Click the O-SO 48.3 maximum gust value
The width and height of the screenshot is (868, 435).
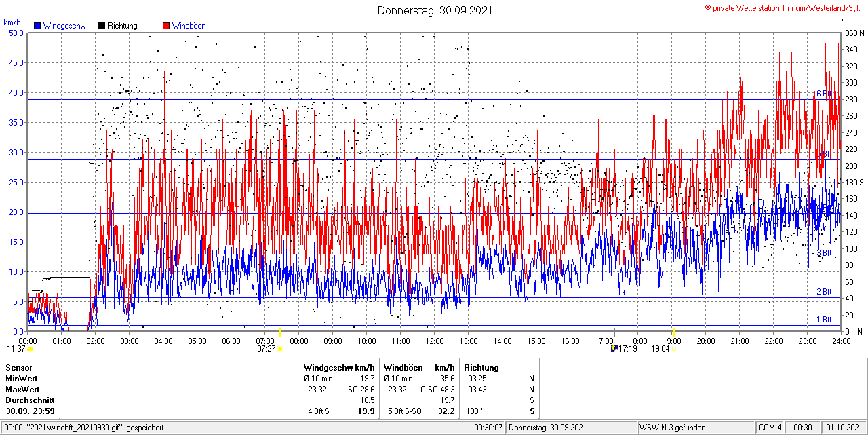tap(437, 390)
